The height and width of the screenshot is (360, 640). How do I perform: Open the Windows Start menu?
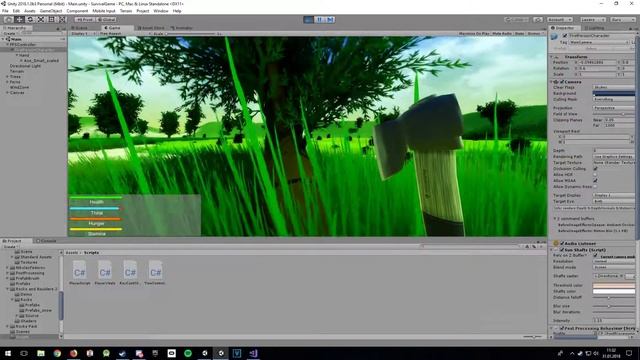coord(8,353)
